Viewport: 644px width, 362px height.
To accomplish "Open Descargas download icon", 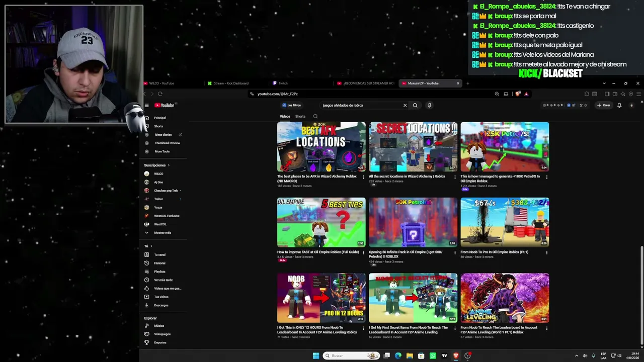I will click(x=146, y=305).
